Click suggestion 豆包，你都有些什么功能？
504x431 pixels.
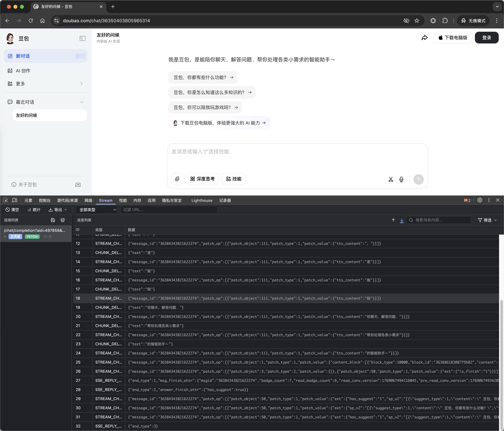pyautogui.click(x=203, y=78)
